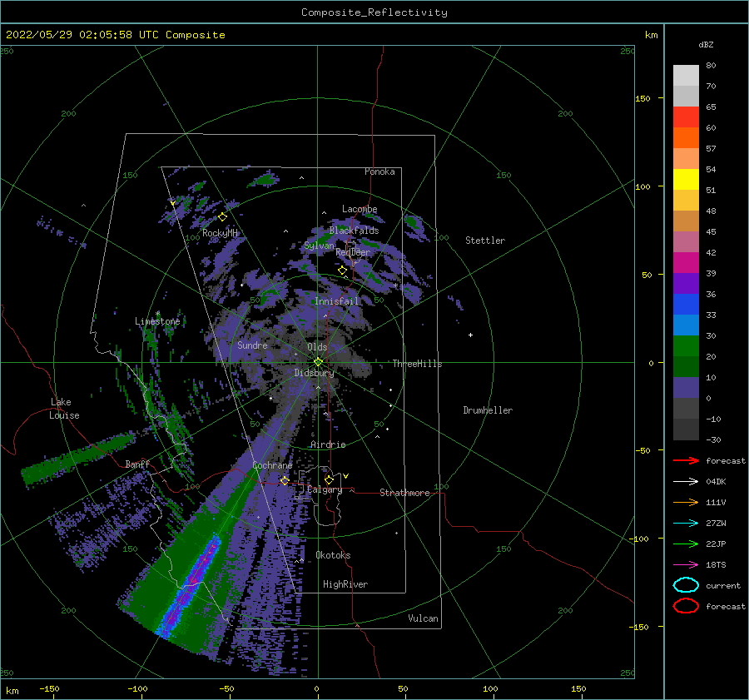Click the Didsbury label
Viewport: 749px width, 700px height.
[x=314, y=373]
